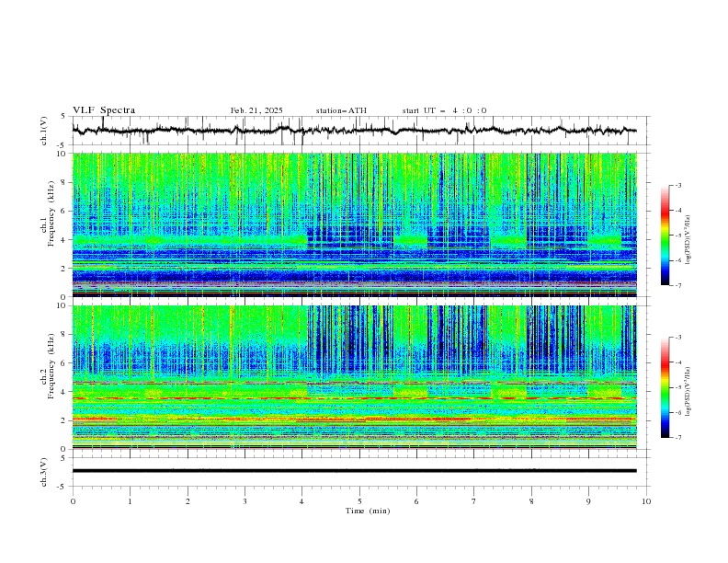This screenshot has height=563, width=728.
Task: Click the "Time (min)" axis label
Action: (x=368, y=511)
